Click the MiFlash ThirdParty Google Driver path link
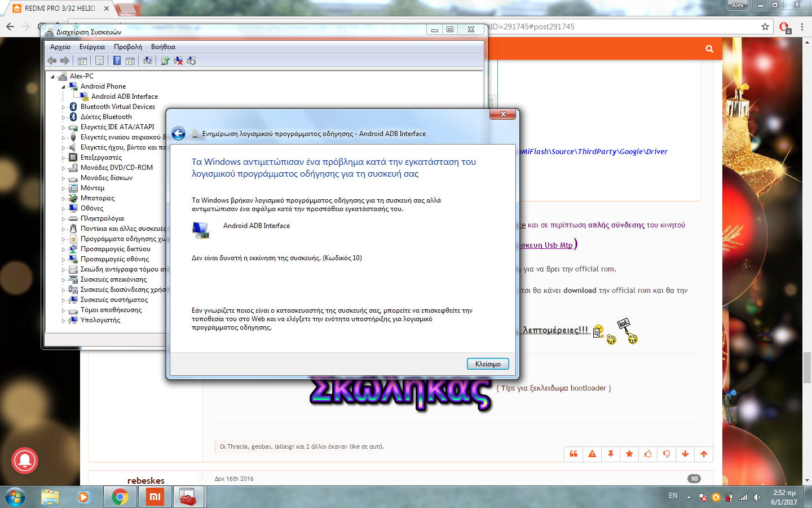Viewport: 812px width, 508px height. point(594,151)
